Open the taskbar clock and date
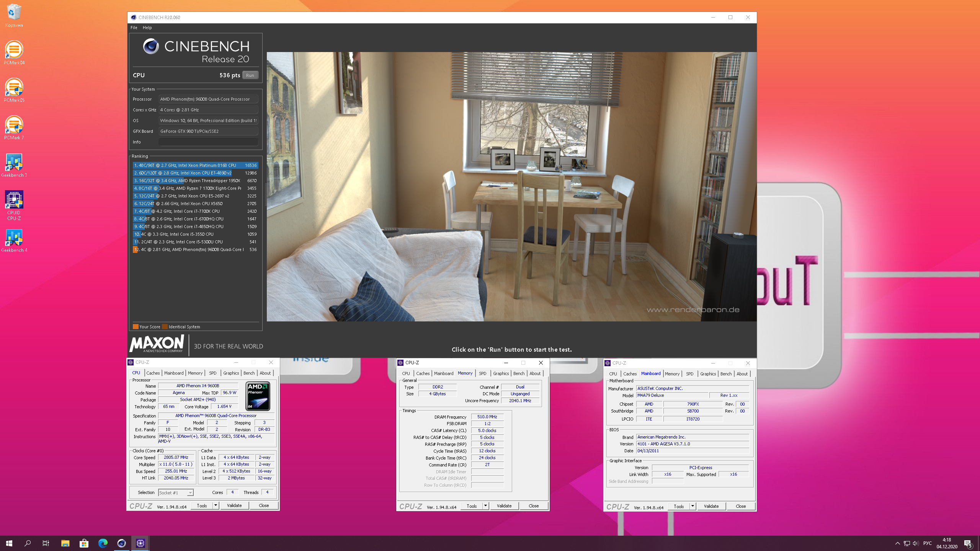The image size is (980, 551). (947, 543)
